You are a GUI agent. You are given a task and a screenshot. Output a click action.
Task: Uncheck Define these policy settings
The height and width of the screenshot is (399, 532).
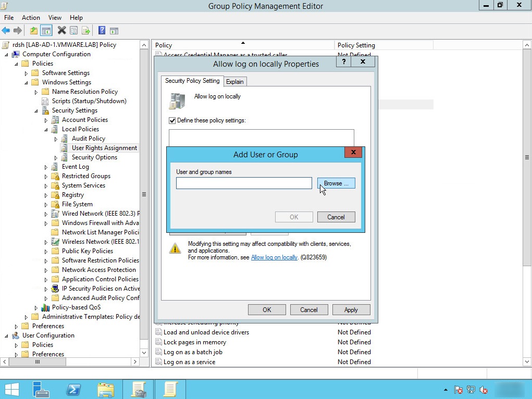tap(172, 120)
